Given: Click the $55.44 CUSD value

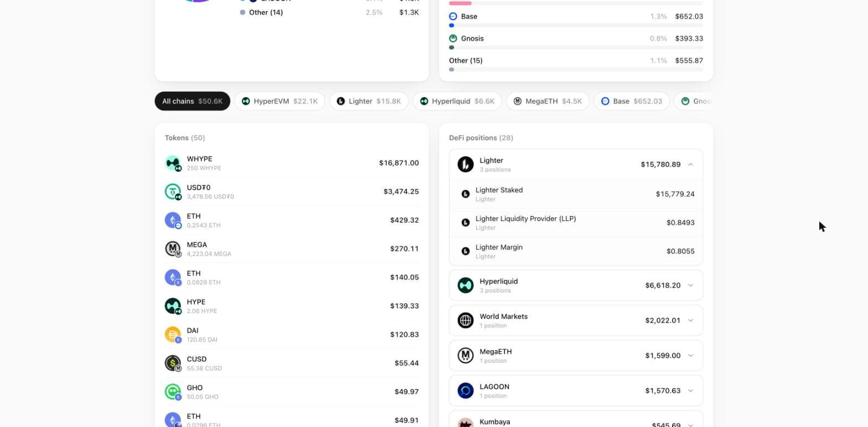Looking at the screenshot, I should [406, 363].
